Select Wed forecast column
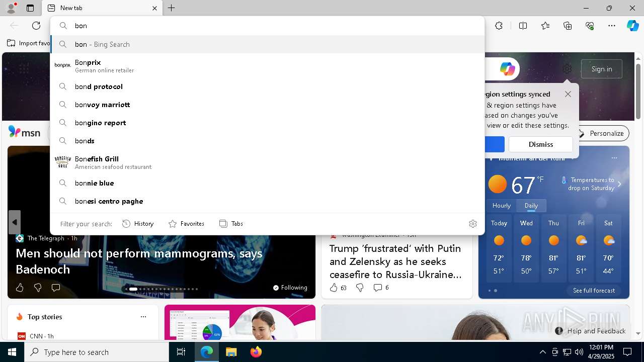Viewport: 644px width, 362px height. (526, 248)
